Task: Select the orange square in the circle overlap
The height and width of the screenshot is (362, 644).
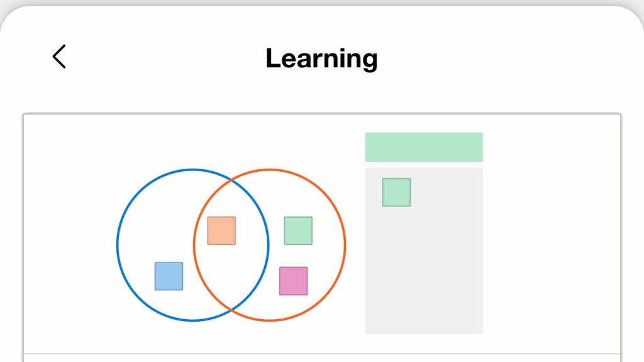Action: pyautogui.click(x=221, y=231)
